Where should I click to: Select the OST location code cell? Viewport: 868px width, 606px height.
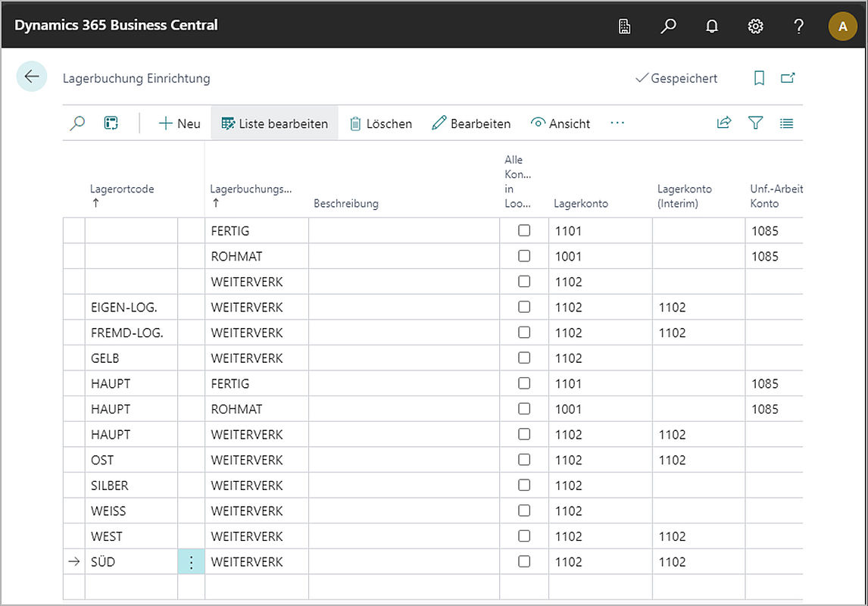131,460
